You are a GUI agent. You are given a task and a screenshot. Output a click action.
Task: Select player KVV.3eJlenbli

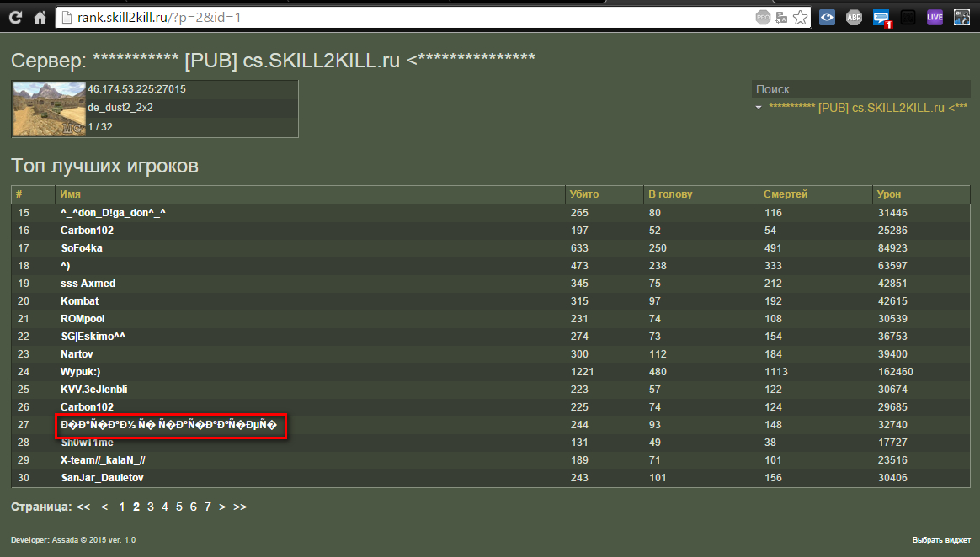point(93,390)
